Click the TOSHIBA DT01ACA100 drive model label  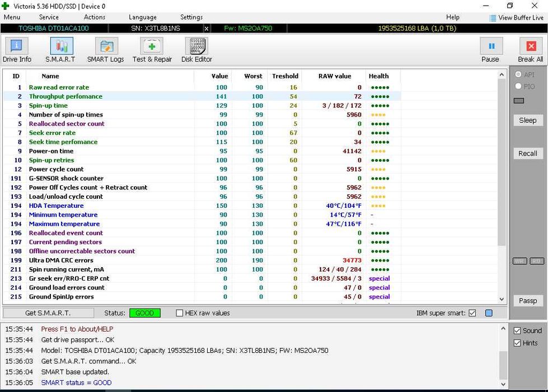[54, 29]
